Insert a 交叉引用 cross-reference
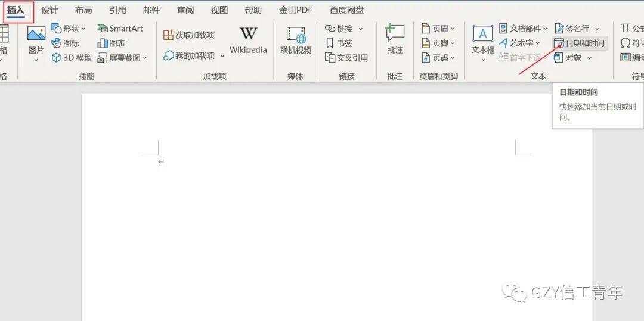Viewport: 644px width, 321px height. pos(346,58)
